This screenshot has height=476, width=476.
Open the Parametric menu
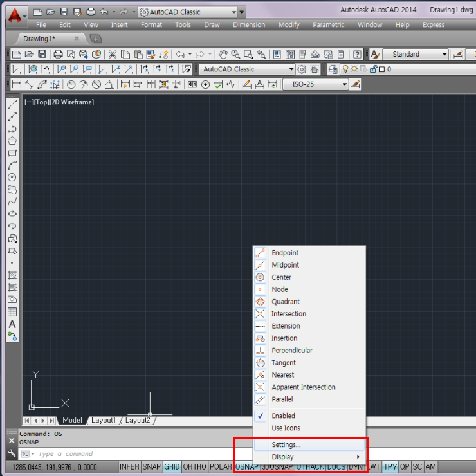(x=329, y=25)
